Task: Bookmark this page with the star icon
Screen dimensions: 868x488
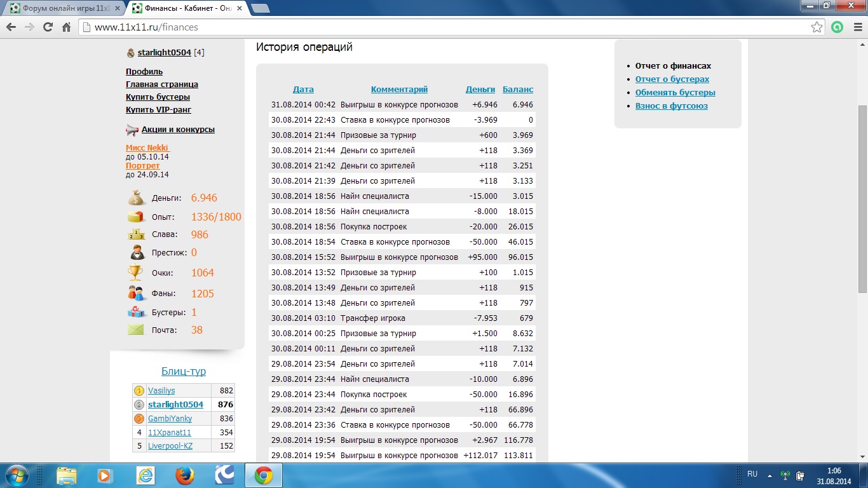Action: coord(817,27)
